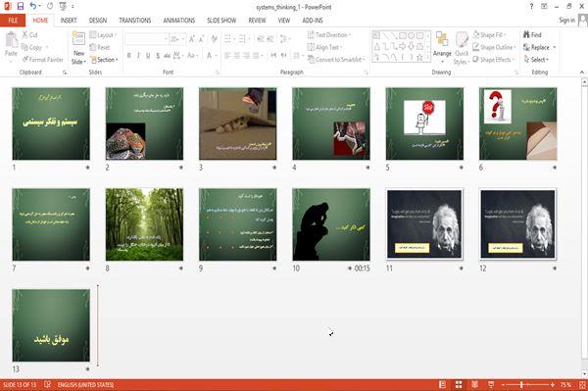The width and height of the screenshot is (588, 391).
Task: Click Find binoculars icon
Action: pyautogui.click(x=532, y=35)
